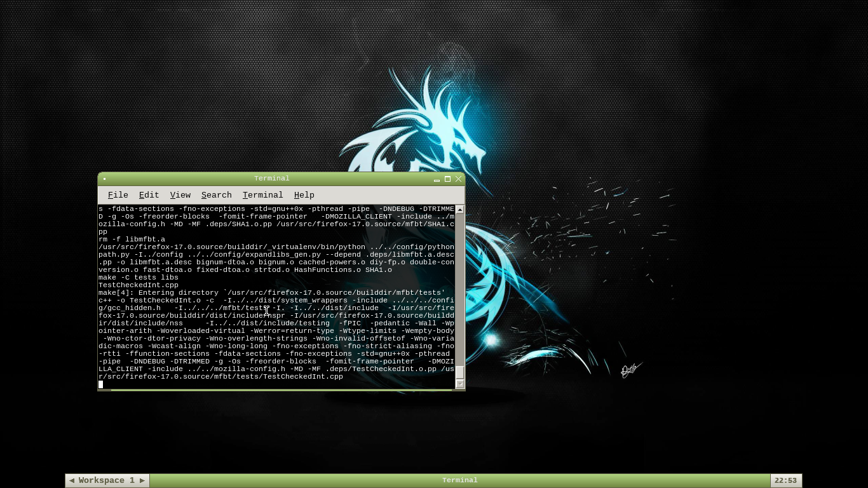
Task: Click the scrollbar down arrow in Terminal
Action: tap(460, 384)
